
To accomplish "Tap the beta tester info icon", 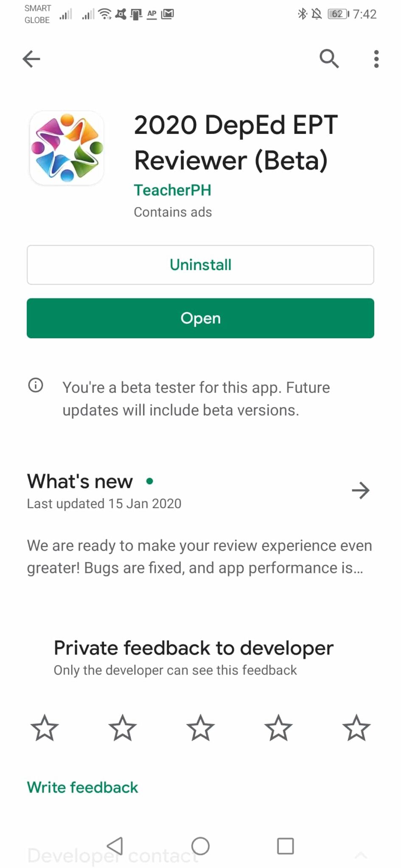I will click(36, 385).
